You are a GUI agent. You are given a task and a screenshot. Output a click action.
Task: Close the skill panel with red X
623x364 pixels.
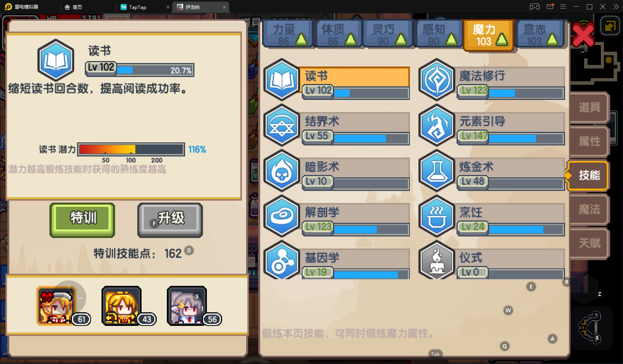coord(583,34)
